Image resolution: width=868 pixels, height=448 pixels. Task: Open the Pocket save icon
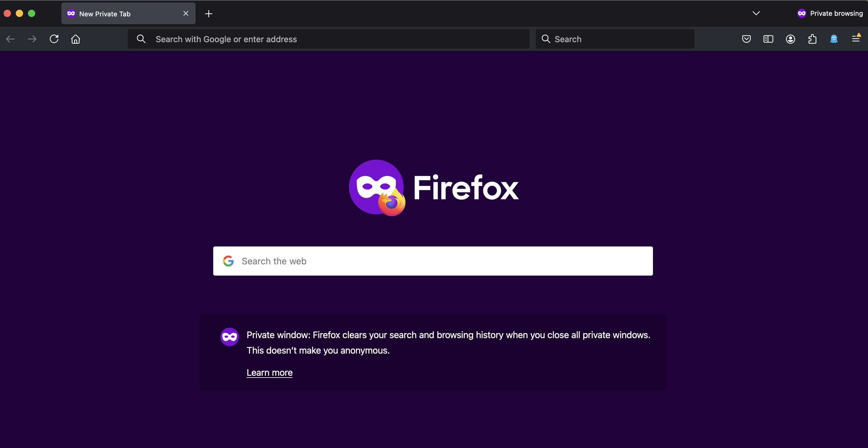[746, 39]
